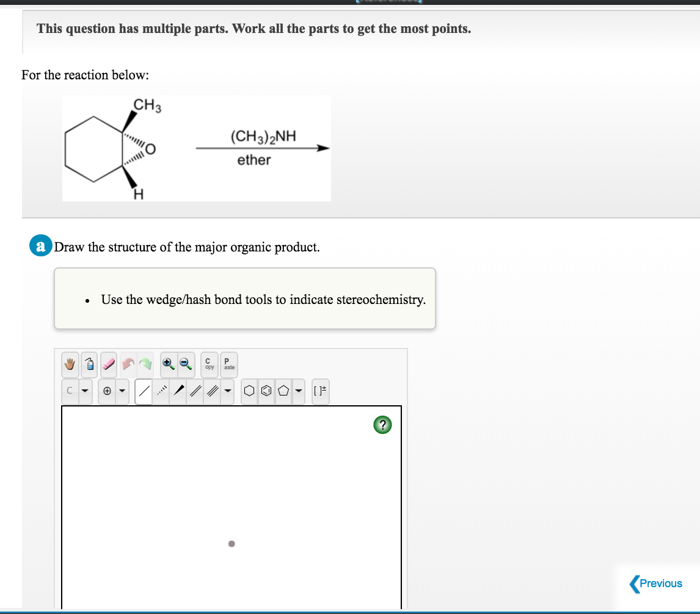700x614 pixels.
Task: Select the solid wedge bond tool
Action: coord(178,391)
